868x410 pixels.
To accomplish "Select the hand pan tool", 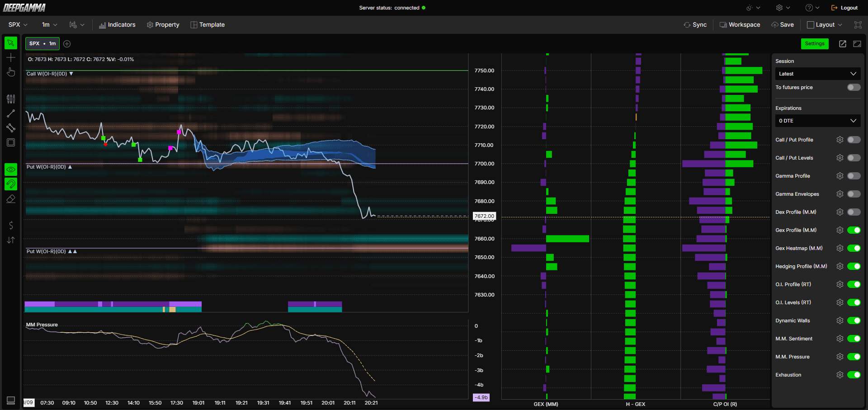I will click(11, 72).
